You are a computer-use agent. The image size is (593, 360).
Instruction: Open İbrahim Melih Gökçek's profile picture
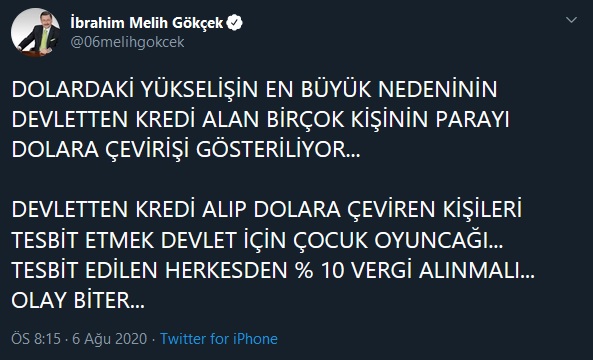point(36,31)
